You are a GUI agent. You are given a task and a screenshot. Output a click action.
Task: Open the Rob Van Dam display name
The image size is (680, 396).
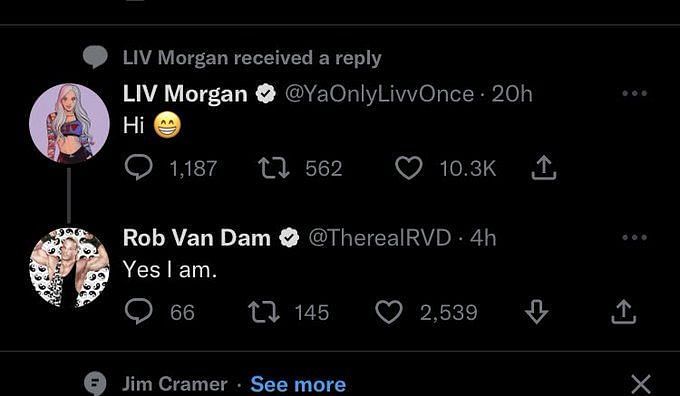tap(196, 238)
